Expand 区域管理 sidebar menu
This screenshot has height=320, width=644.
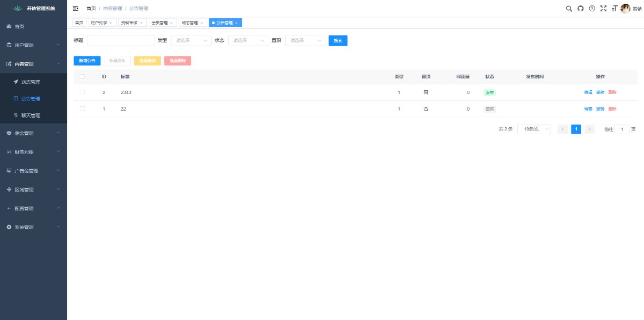tap(33, 190)
